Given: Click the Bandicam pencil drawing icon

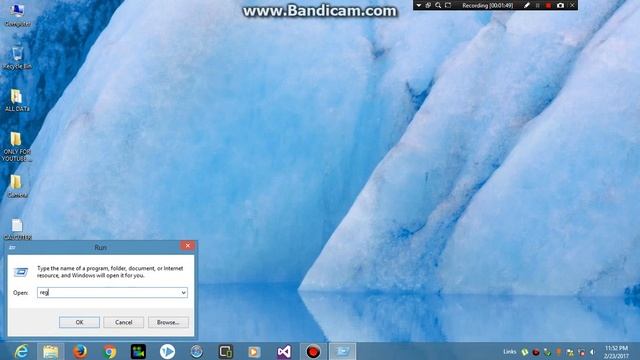Looking at the screenshot, I should (527, 5).
